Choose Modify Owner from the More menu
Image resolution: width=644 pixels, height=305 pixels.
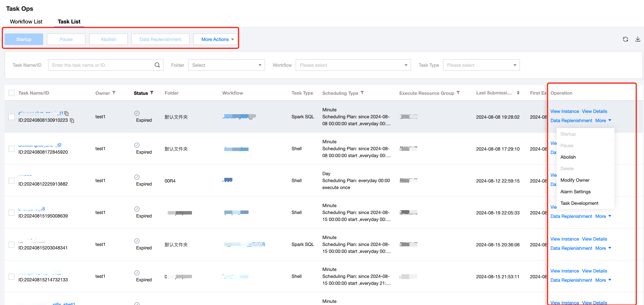[x=575, y=180]
